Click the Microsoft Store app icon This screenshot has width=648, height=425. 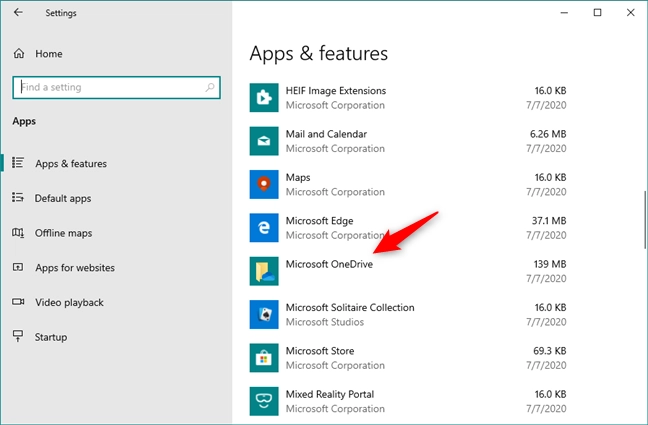(264, 358)
